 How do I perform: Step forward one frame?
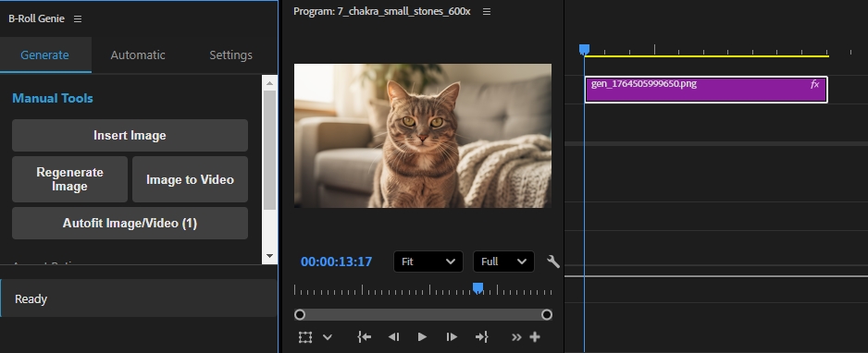[x=452, y=337]
